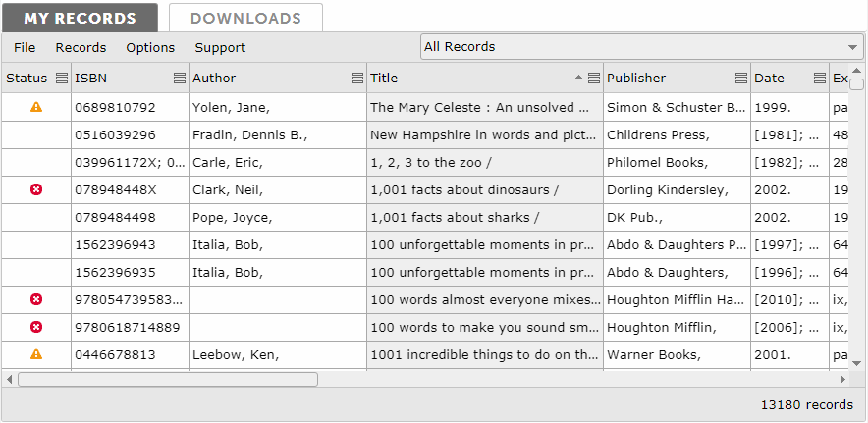Viewport: 868px width, 423px height.
Task: Switch to the Downloads tab
Action: [x=245, y=18]
